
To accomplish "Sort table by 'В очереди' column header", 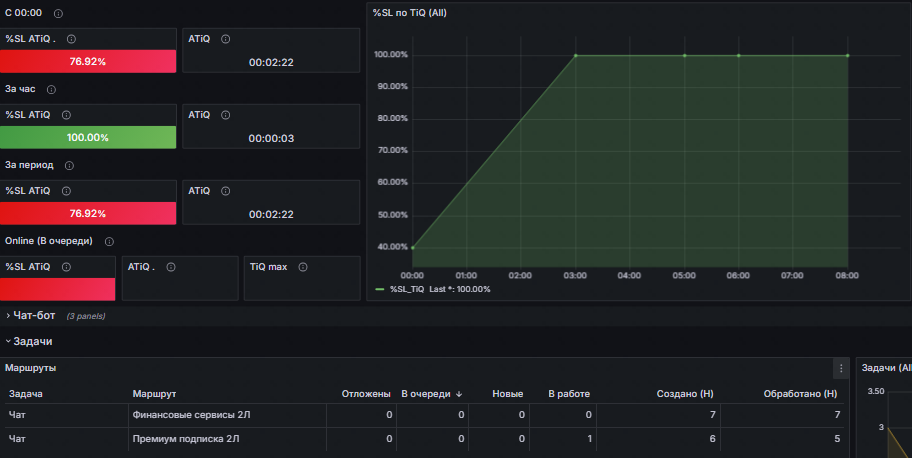I will pyautogui.click(x=426, y=394).
